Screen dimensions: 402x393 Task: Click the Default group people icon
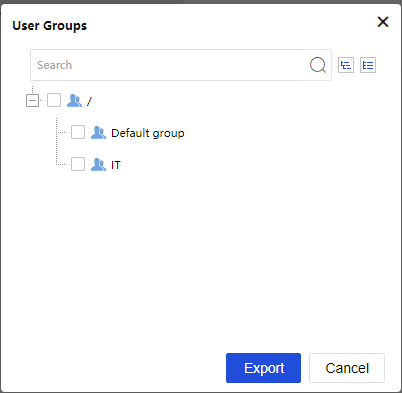98,133
